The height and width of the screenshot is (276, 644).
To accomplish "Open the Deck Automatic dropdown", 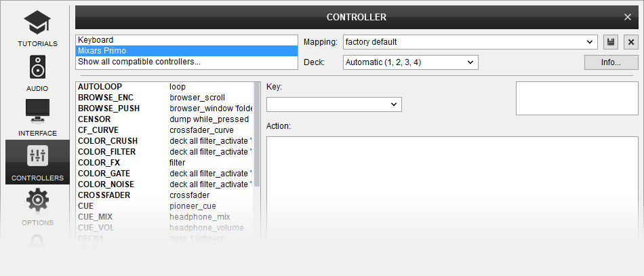I will click(x=410, y=62).
